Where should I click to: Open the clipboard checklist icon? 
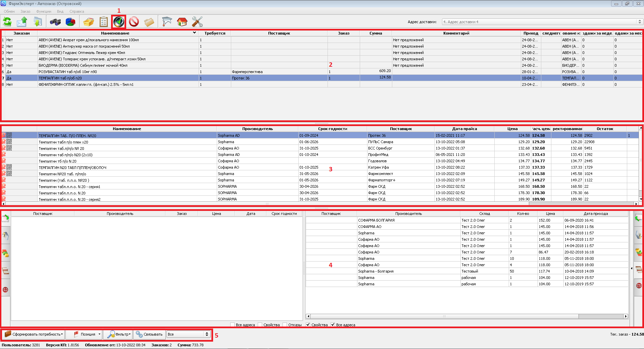pyautogui.click(x=103, y=22)
